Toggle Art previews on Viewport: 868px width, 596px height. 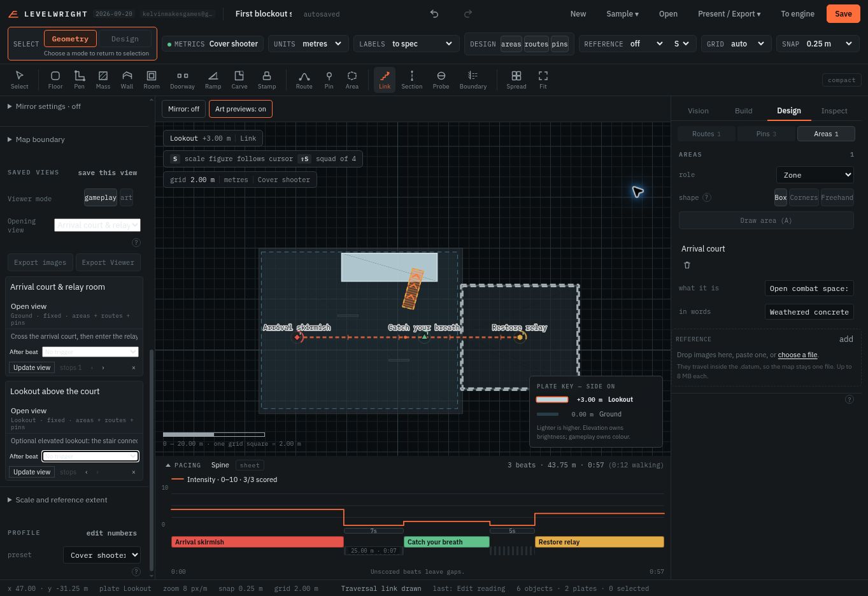(x=241, y=109)
